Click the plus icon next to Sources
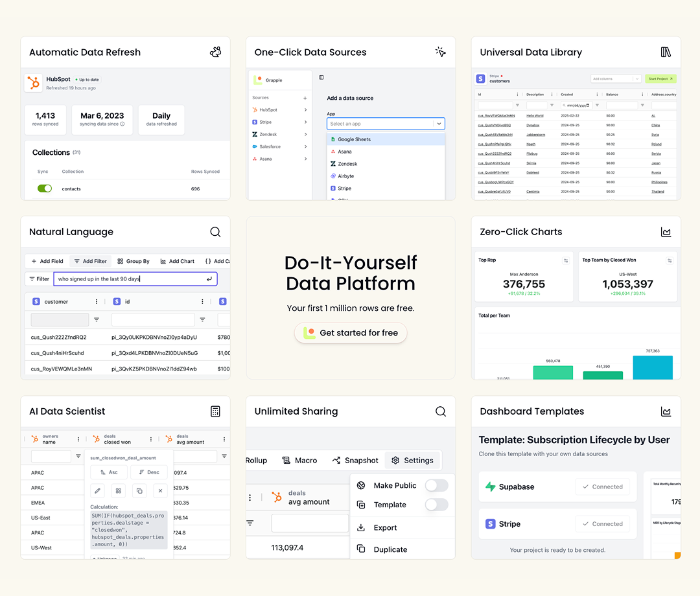 coord(305,98)
